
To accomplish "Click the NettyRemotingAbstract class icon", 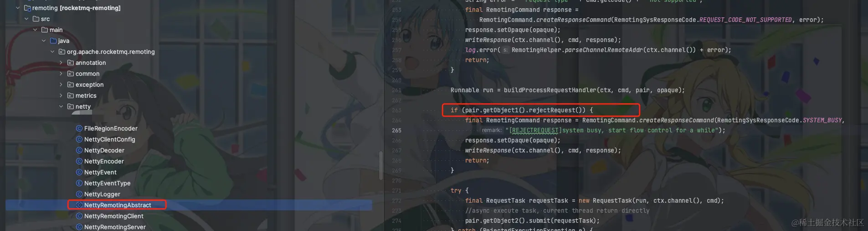I will tap(79, 205).
